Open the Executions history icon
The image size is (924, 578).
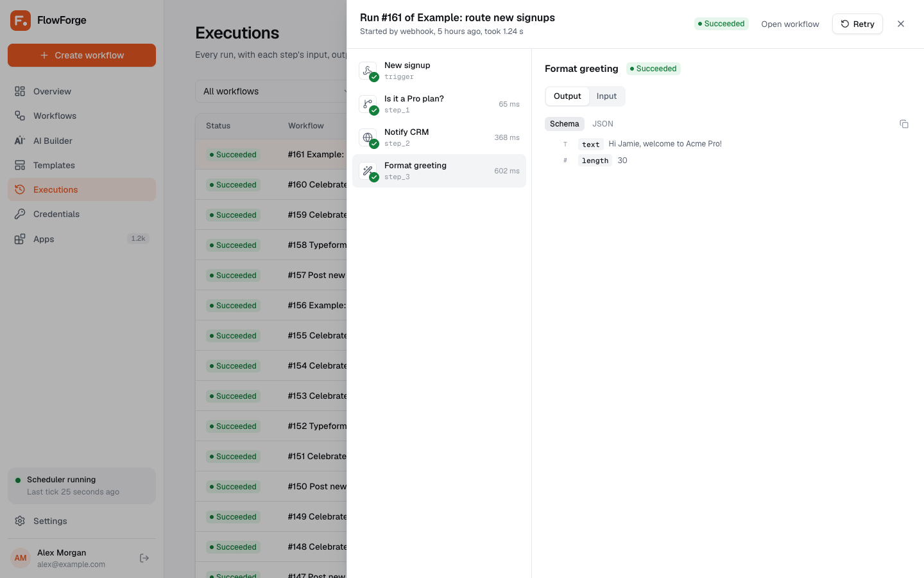(20, 189)
